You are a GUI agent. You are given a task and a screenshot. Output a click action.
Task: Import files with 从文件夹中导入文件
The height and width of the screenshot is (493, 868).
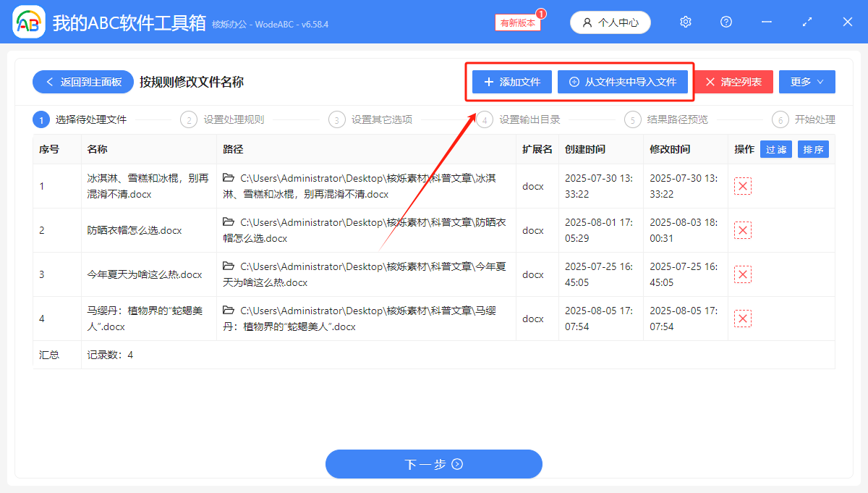(x=623, y=81)
